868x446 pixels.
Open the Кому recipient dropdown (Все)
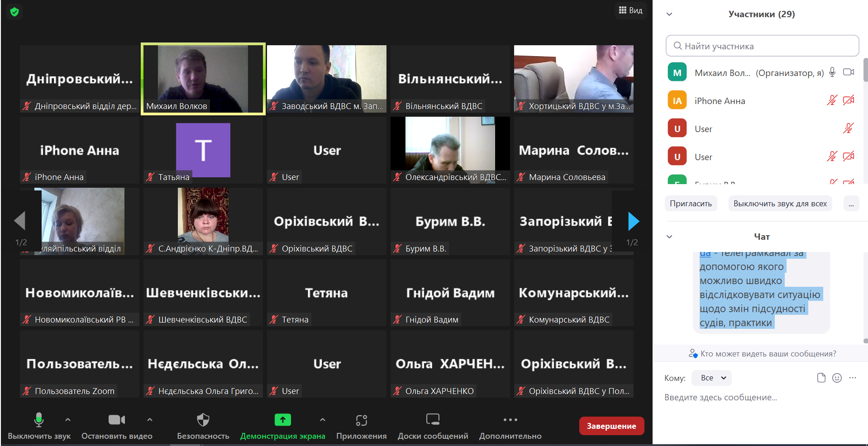click(711, 378)
